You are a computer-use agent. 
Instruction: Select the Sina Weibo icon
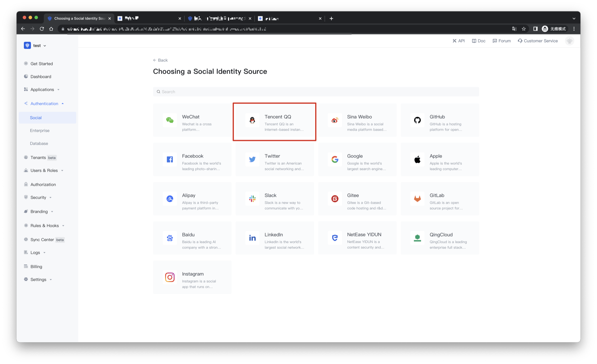335,121
